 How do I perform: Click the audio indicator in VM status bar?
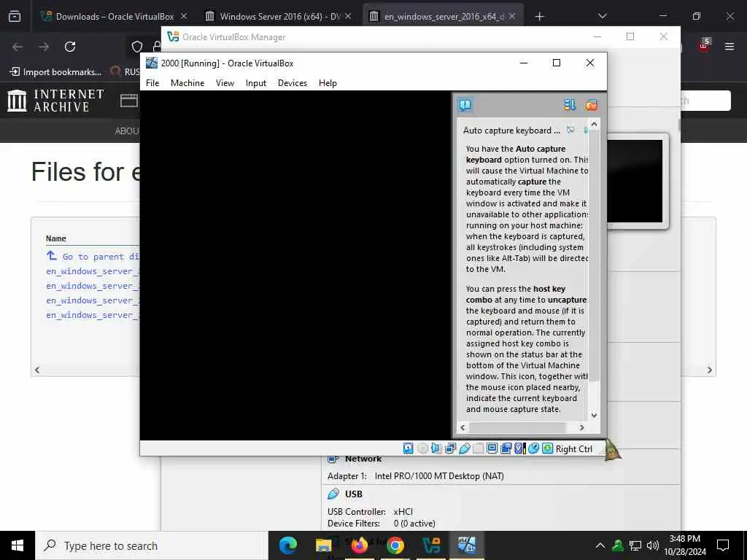(x=436, y=448)
